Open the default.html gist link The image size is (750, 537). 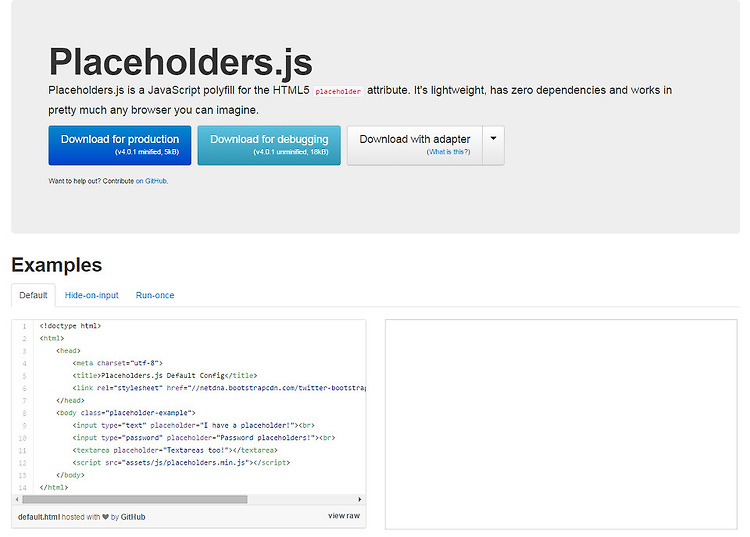pos(39,517)
